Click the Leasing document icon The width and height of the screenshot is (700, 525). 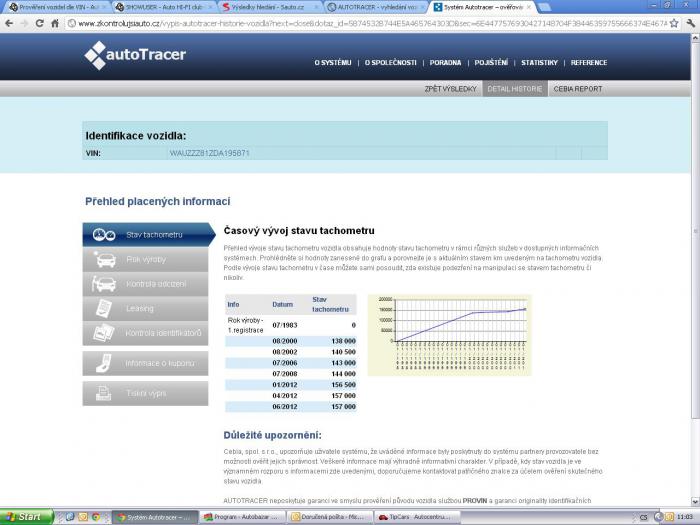105,308
